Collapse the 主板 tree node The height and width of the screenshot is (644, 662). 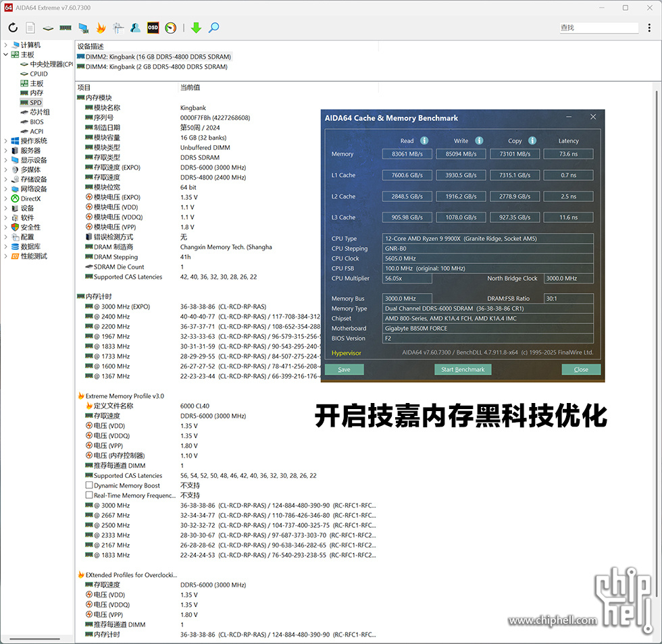[5, 55]
